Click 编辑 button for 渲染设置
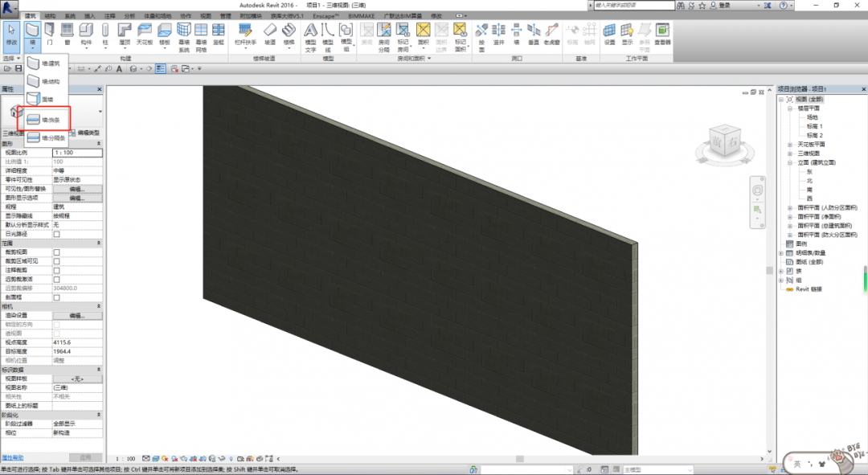The height and width of the screenshot is (475, 868). pos(77,316)
